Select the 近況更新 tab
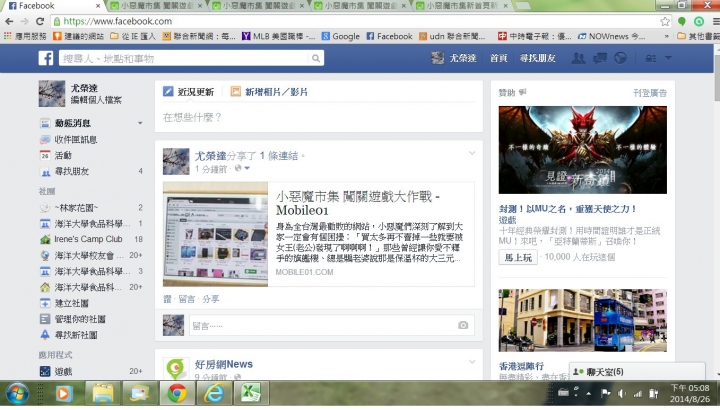 coord(189,92)
